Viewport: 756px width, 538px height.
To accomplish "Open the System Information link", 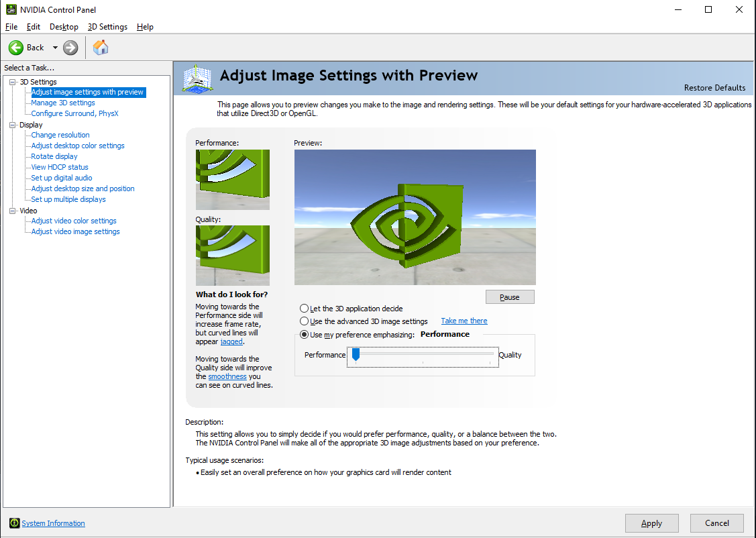I will (x=53, y=523).
